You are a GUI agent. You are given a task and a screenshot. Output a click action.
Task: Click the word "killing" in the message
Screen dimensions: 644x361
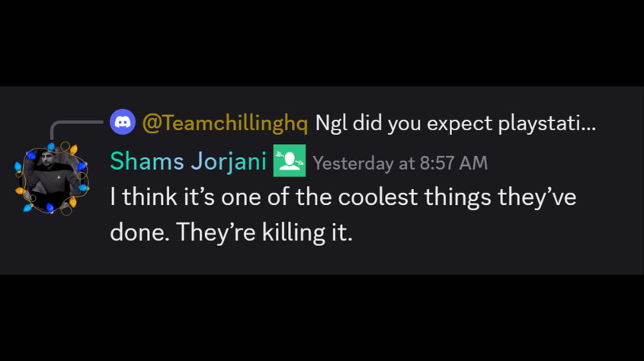point(293,232)
